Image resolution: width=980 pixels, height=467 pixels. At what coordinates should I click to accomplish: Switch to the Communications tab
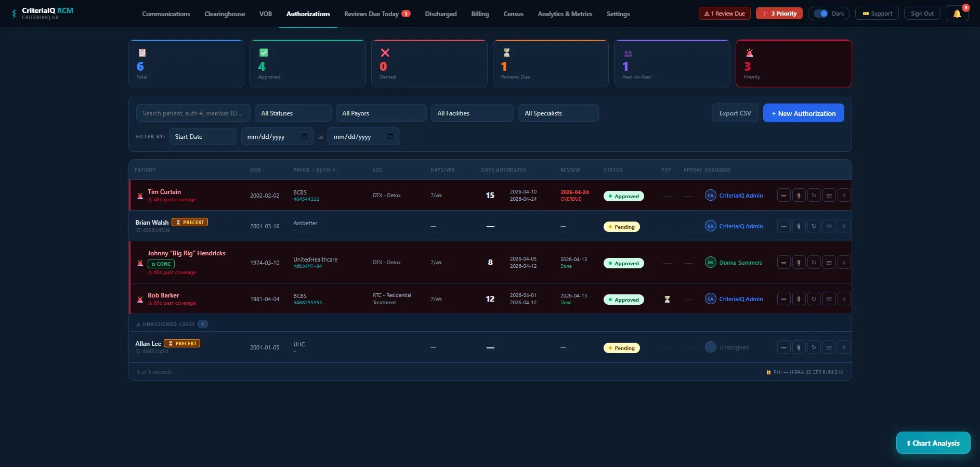(166, 14)
